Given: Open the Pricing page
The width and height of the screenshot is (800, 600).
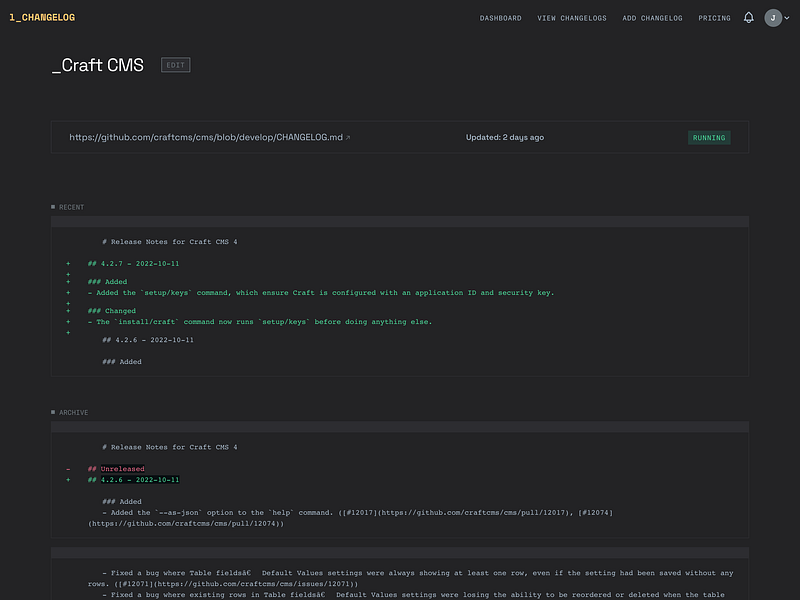Looking at the screenshot, I should 714,18.
